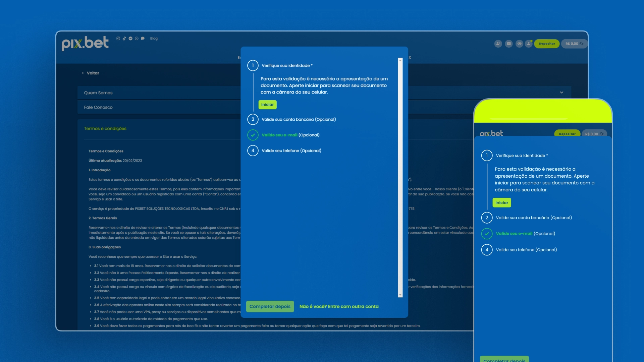Image resolution: width=644 pixels, height=362 pixels.
Task: Click the '1. Introdução' heading
Action: tap(99, 170)
